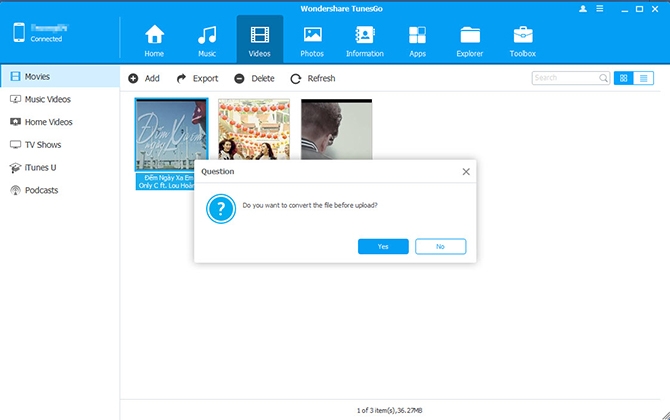The width and height of the screenshot is (670, 420).
Task: Select the lantern street video thumbnail
Action: coord(254,129)
